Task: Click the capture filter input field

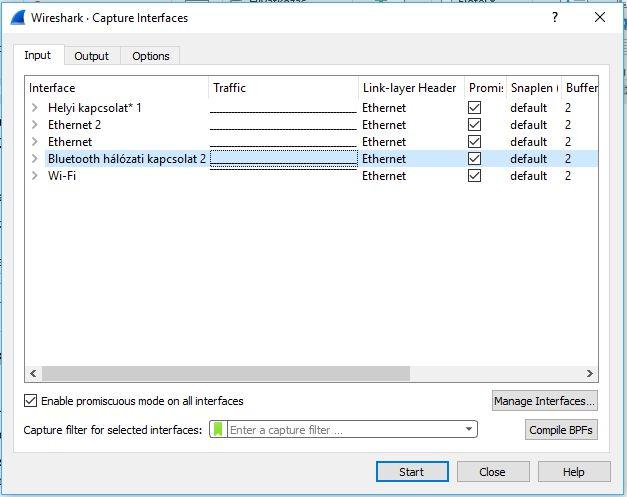Action: pyautogui.click(x=345, y=429)
